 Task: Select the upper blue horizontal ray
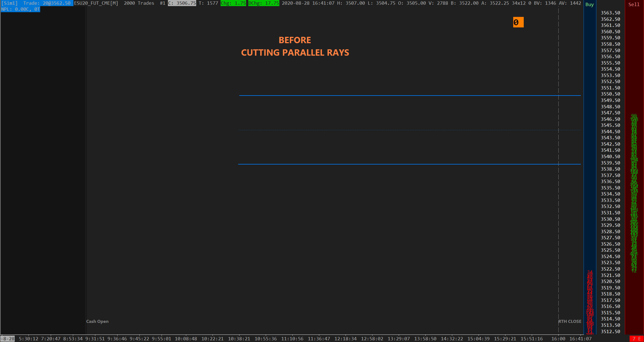(388, 96)
